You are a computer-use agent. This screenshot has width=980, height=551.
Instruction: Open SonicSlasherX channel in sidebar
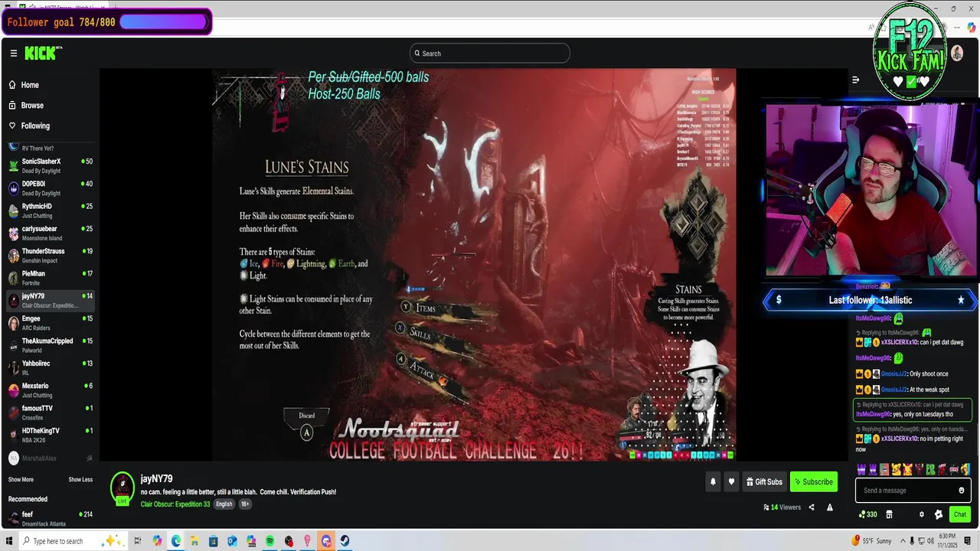50,166
